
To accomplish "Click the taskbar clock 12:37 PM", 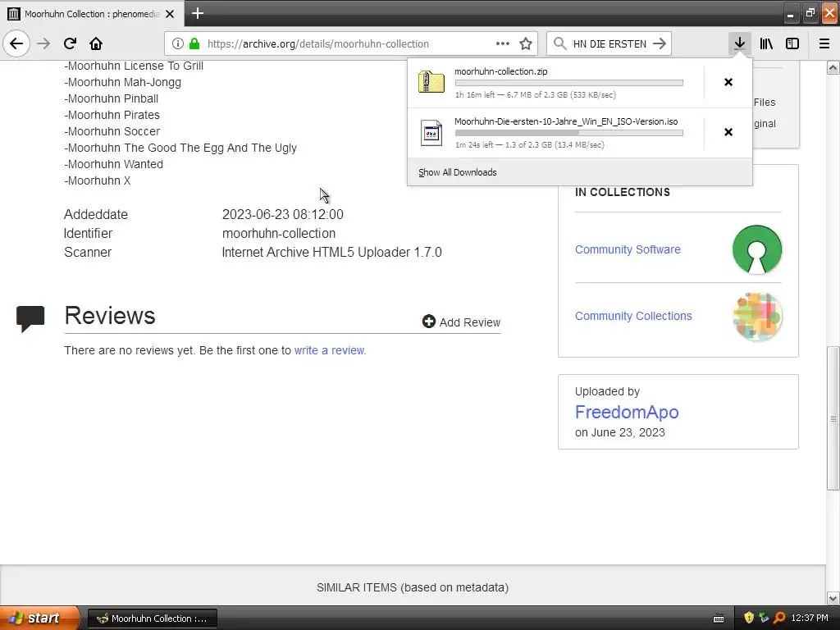I will [810, 619].
